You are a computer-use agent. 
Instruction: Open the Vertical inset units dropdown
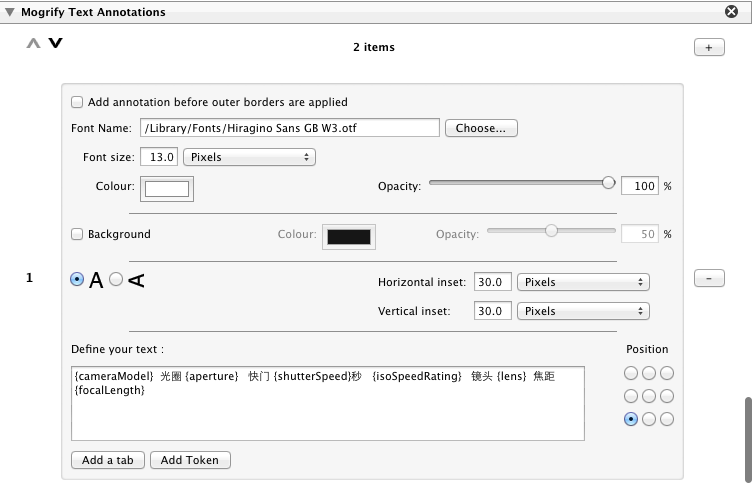584,311
